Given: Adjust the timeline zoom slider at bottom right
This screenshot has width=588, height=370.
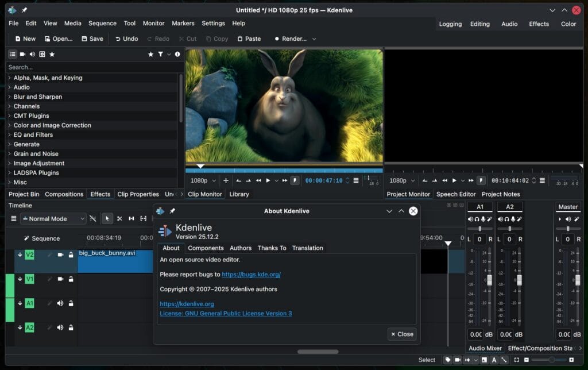Looking at the screenshot, I should (552, 360).
